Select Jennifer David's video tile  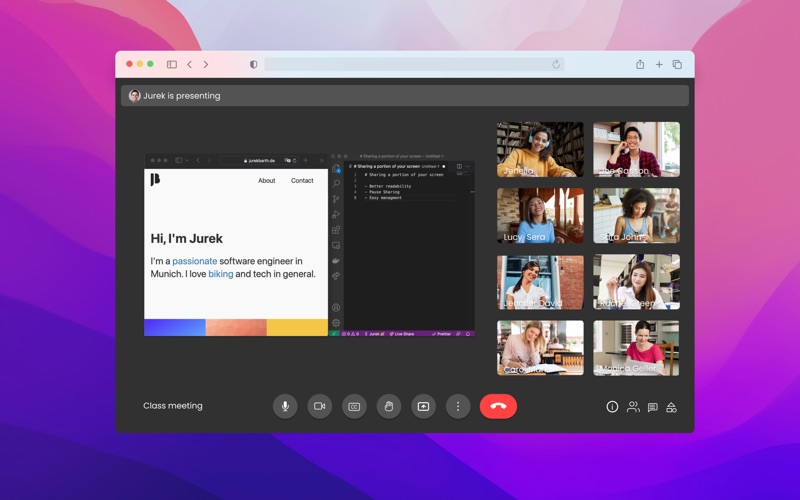[540, 282]
